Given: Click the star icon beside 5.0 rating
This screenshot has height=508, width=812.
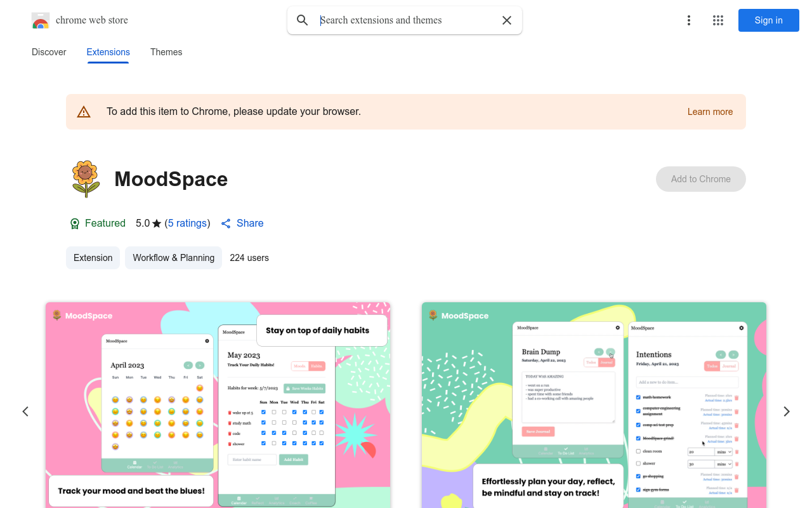Looking at the screenshot, I should coord(157,224).
